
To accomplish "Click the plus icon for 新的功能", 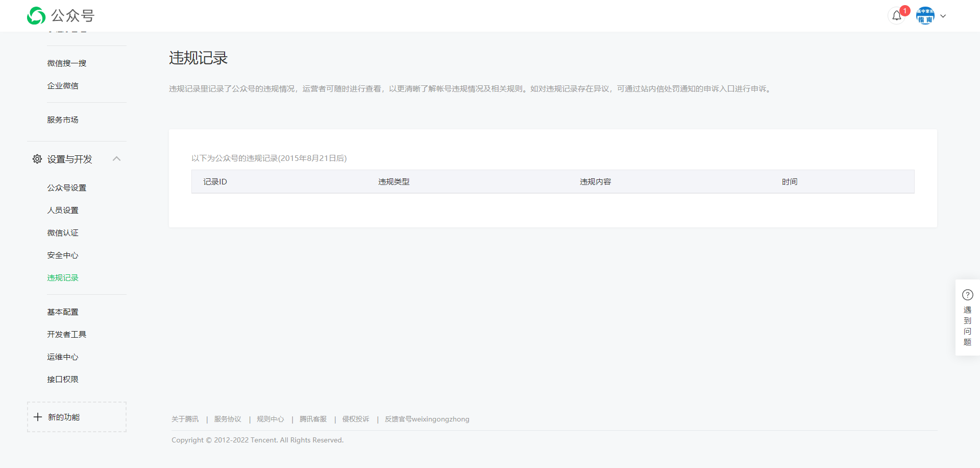I will coord(38,417).
